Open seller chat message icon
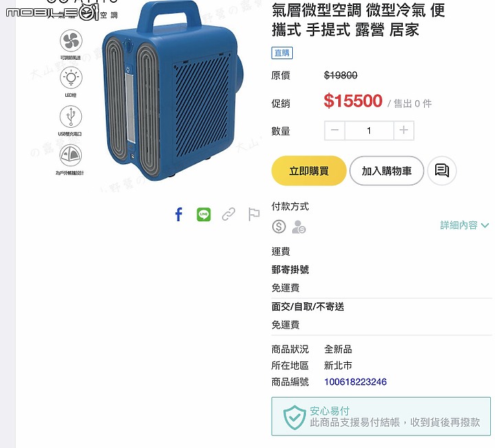Viewport: 495px width, 448px height. pos(441,170)
